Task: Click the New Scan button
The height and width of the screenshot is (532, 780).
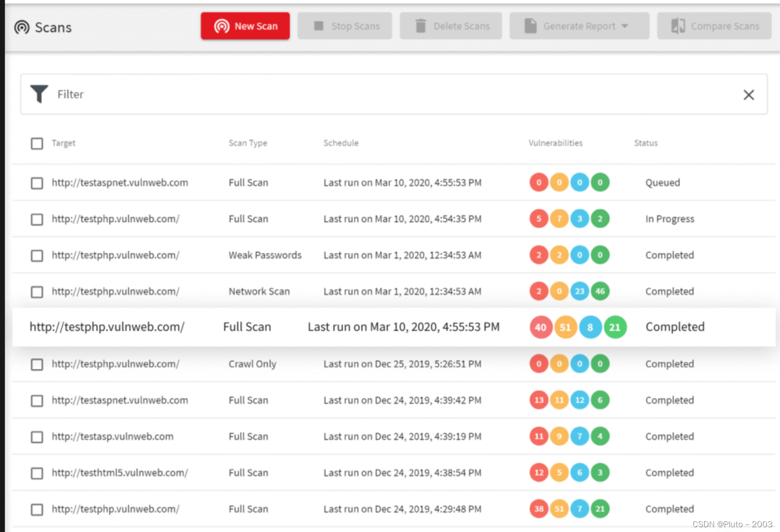Action: [x=245, y=26]
